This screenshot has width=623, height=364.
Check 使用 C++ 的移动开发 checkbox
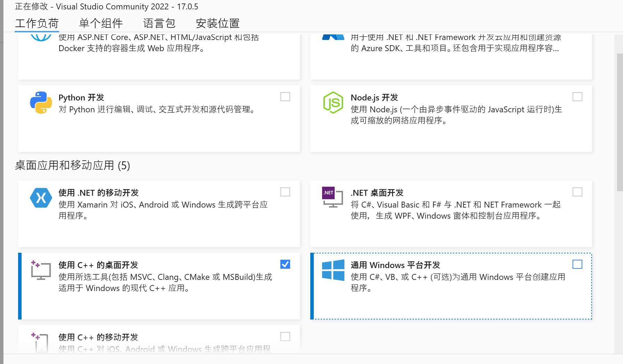point(285,337)
